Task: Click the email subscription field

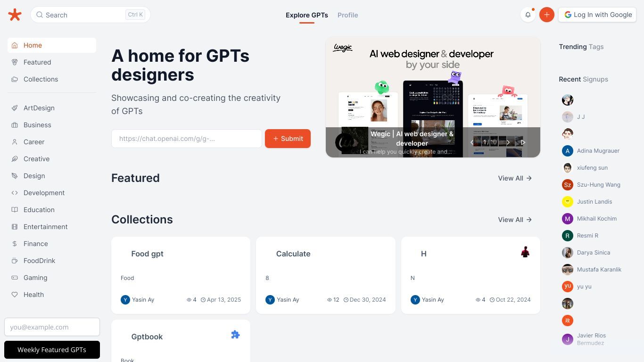Action: point(52,327)
